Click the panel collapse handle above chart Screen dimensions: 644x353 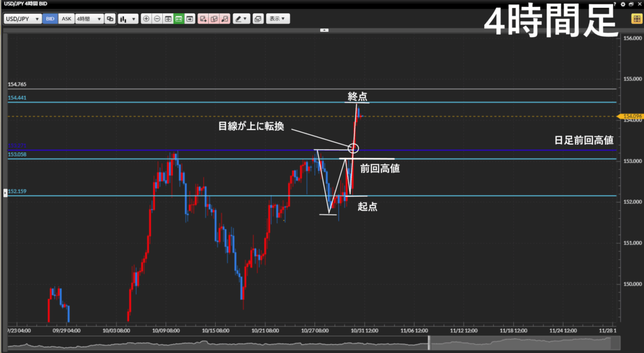click(x=324, y=30)
